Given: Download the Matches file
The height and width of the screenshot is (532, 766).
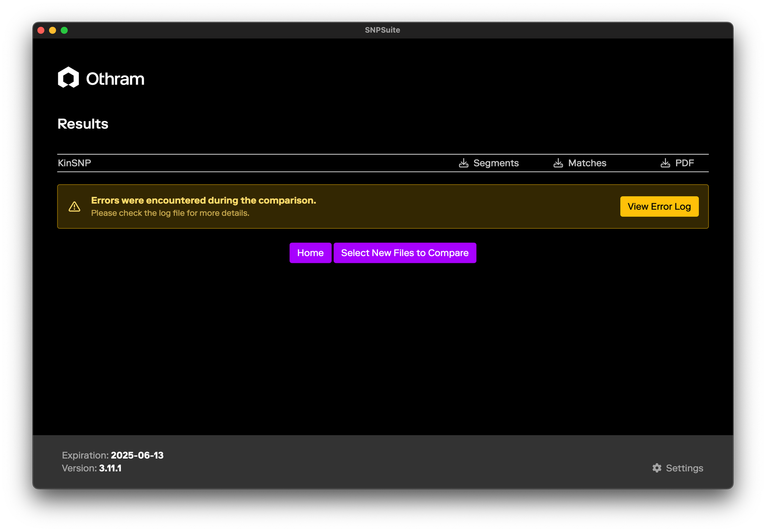Looking at the screenshot, I should (587, 163).
